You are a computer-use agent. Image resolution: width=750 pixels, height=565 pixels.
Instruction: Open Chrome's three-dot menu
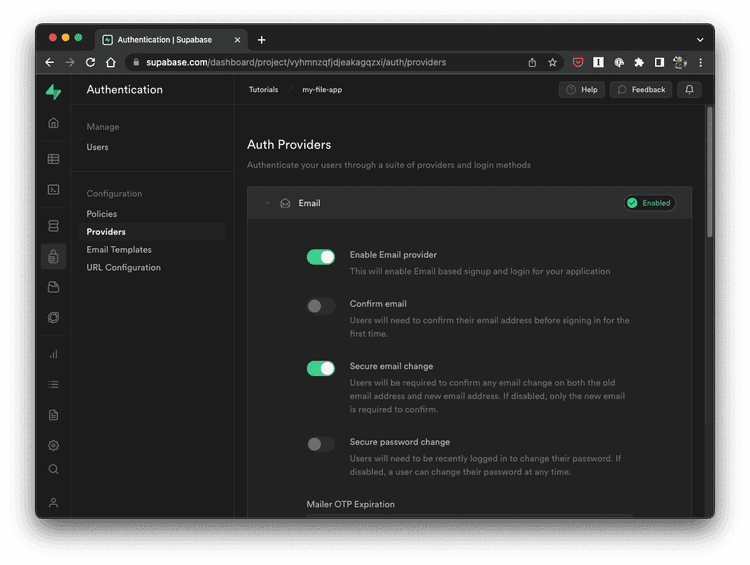tap(700, 62)
